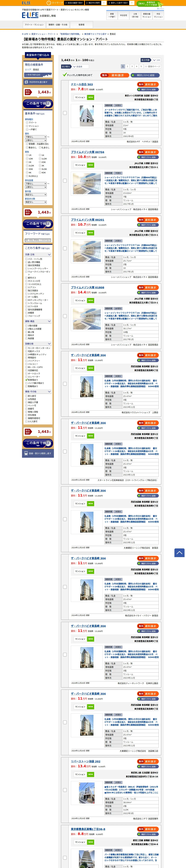Image resolution: width=186 pixels, height=868 pixels.
Task: Open 賃貸マンション・アパート breadcrumb link
Action: click(44, 34)
